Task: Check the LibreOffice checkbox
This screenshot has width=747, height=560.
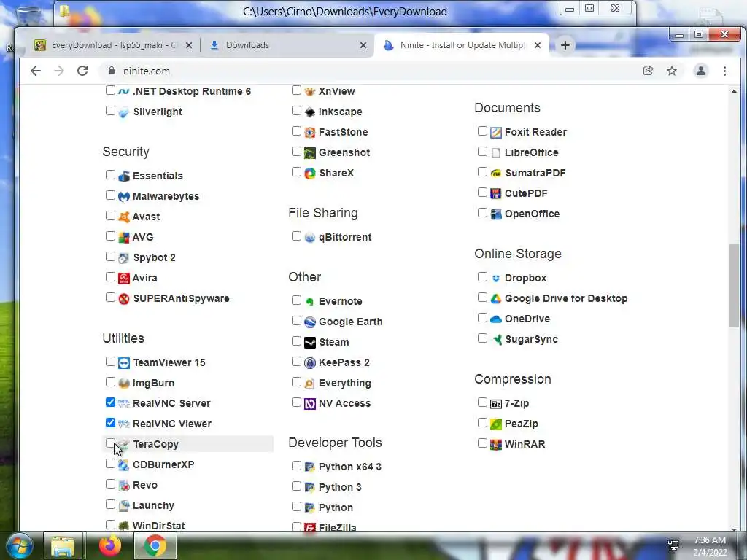Action: click(x=482, y=152)
